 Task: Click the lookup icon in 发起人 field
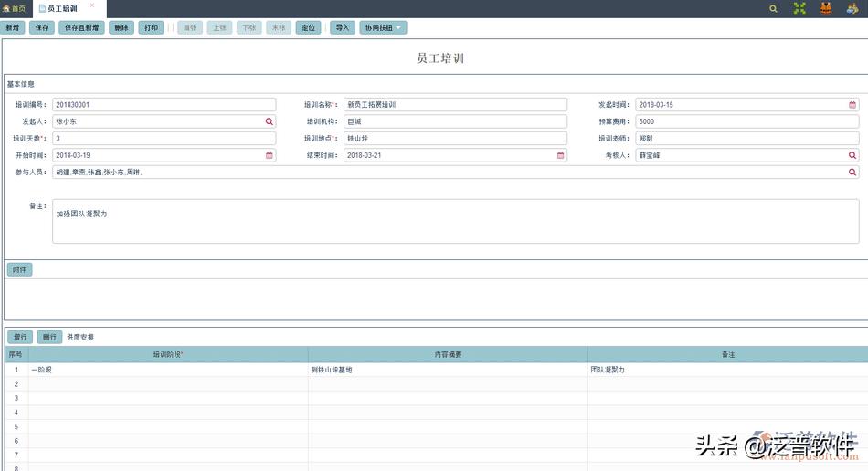point(270,120)
